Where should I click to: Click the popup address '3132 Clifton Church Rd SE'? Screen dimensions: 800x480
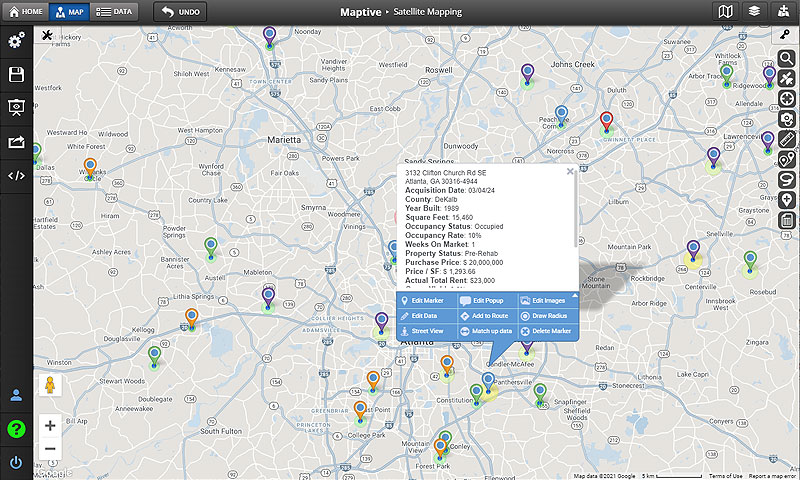click(x=445, y=173)
